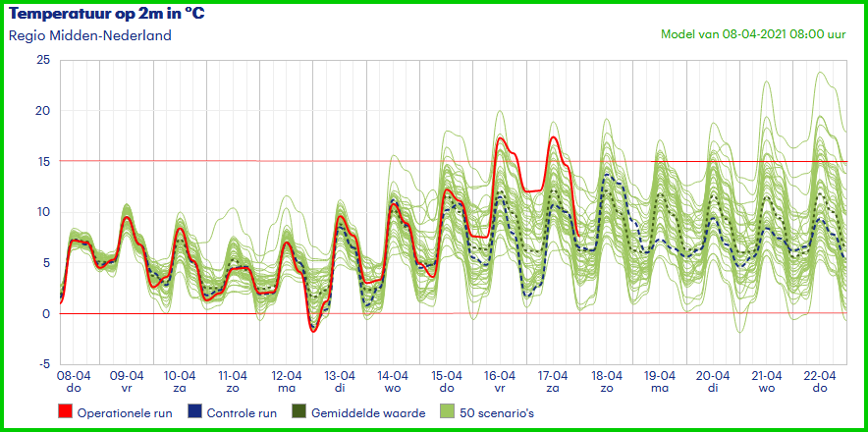The height and width of the screenshot is (432, 868).
Task: Click the Regio Midden-Nederland subtitle
Action: (90, 36)
